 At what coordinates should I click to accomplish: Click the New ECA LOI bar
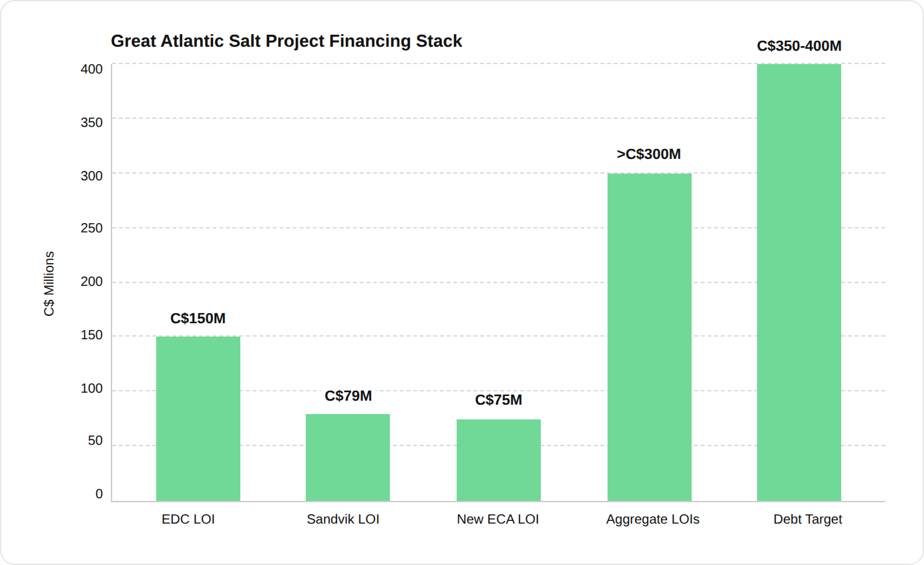click(499, 460)
